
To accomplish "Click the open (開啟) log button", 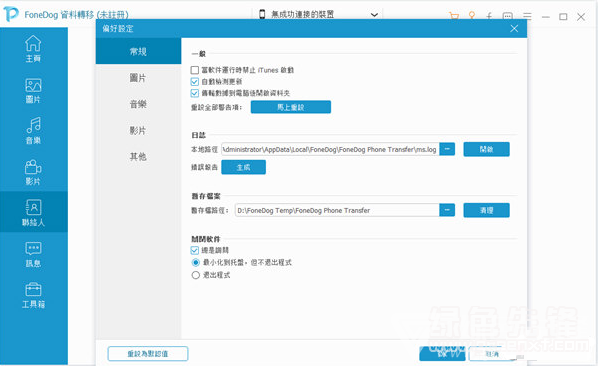I will coord(486,149).
